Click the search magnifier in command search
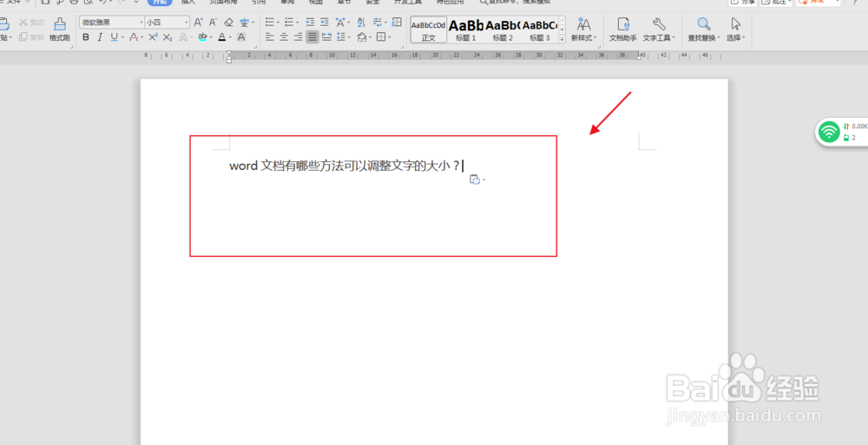868x445 pixels. tap(483, 3)
